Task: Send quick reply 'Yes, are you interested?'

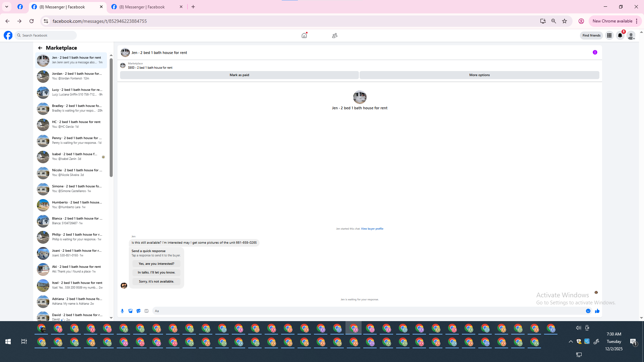Action: [156, 264]
